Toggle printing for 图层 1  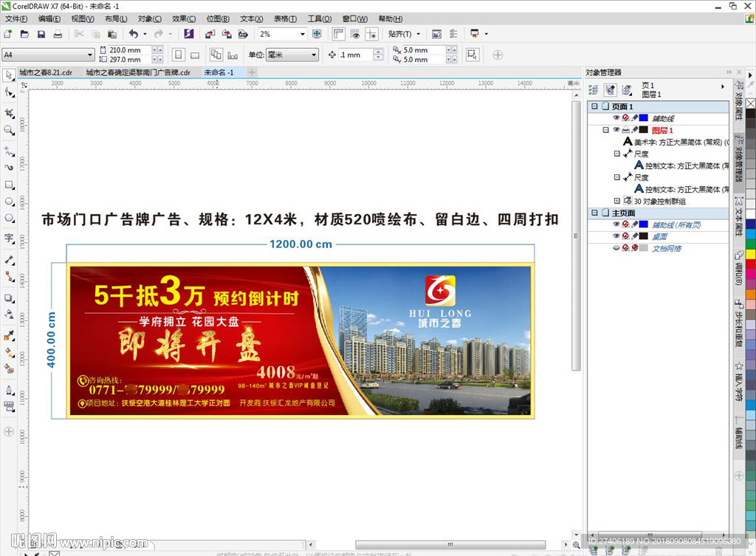coord(626,130)
